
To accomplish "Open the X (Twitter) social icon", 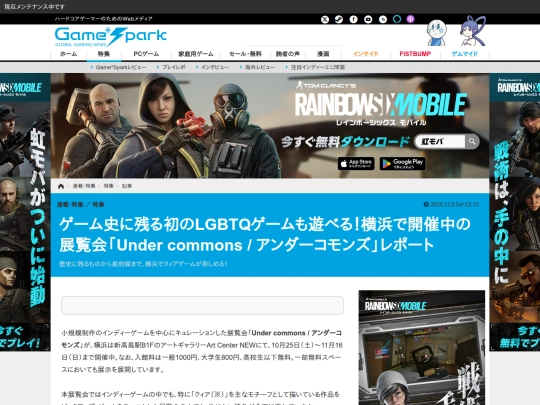I will (x=325, y=19).
